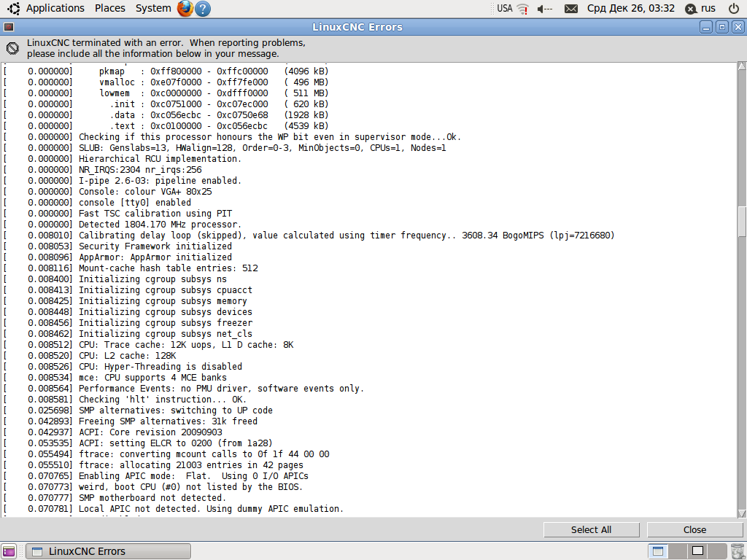
Task: Minimize the LinuxCNC Errors window
Action: point(706,27)
